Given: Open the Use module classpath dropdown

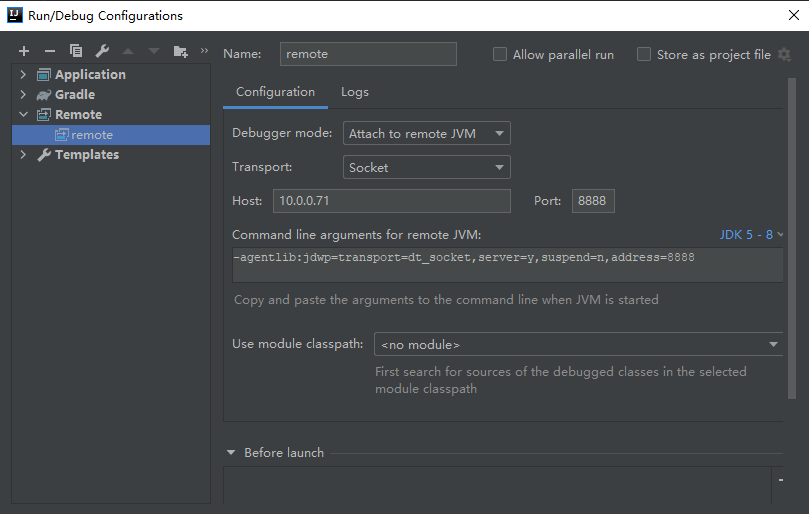Looking at the screenshot, I should 578,345.
